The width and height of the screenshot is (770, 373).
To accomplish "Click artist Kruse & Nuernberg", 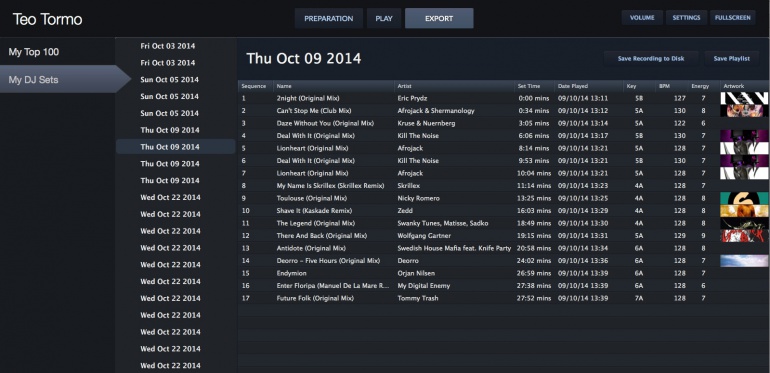I will (x=426, y=123).
